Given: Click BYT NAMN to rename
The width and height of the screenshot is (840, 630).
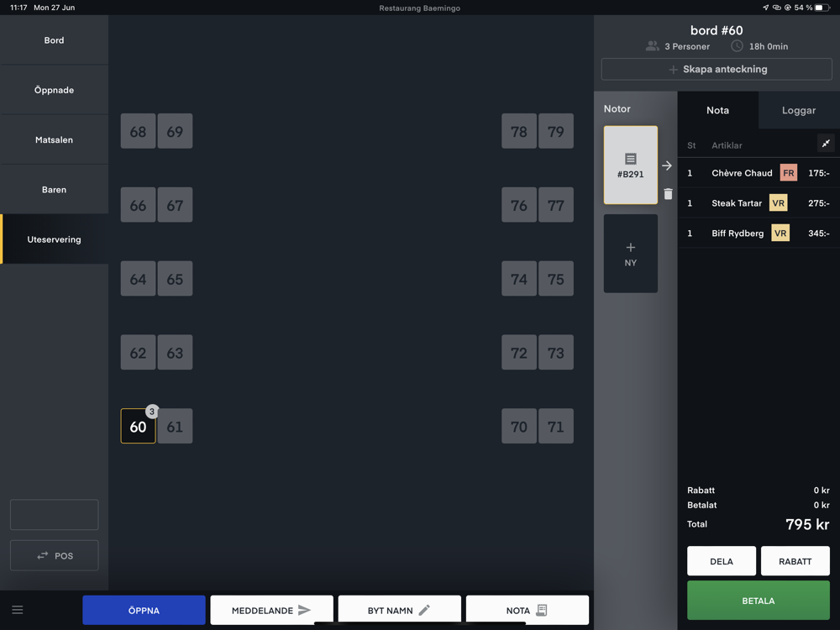Looking at the screenshot, I should coord(399,610).
